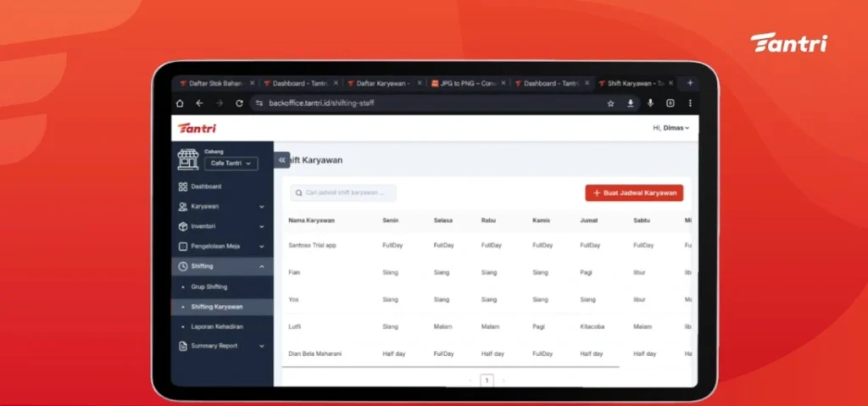Open the Hi, Dimas user menu
868x406 pixels.
pyautogui.click(x=671, y=128)
